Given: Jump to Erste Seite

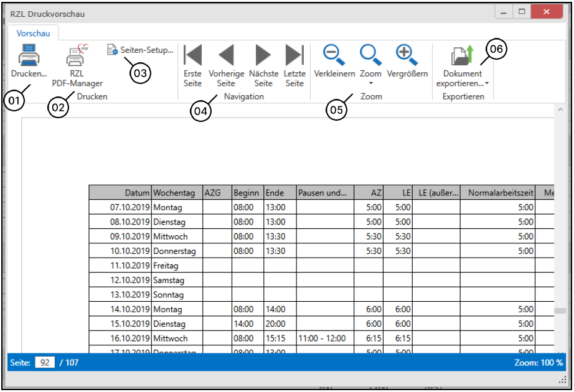Looking at the screenshot, I should [x=193, y=55].
